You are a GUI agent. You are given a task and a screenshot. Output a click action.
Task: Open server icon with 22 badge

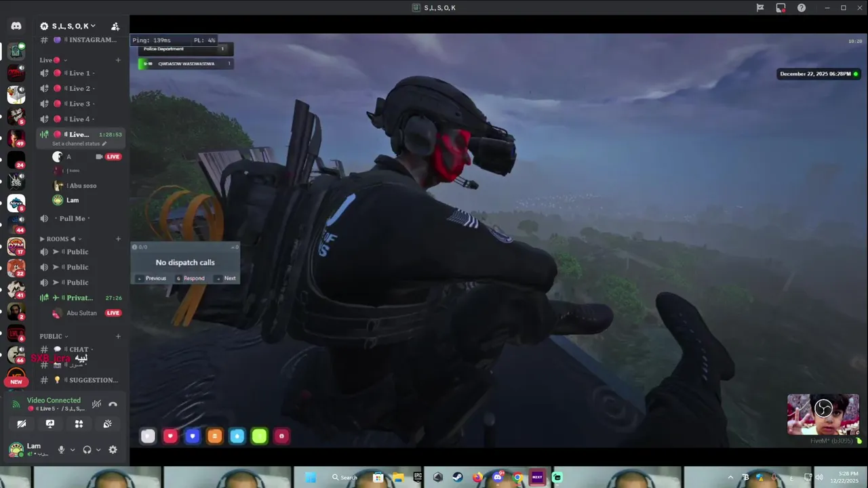click(x=16, y=268)
